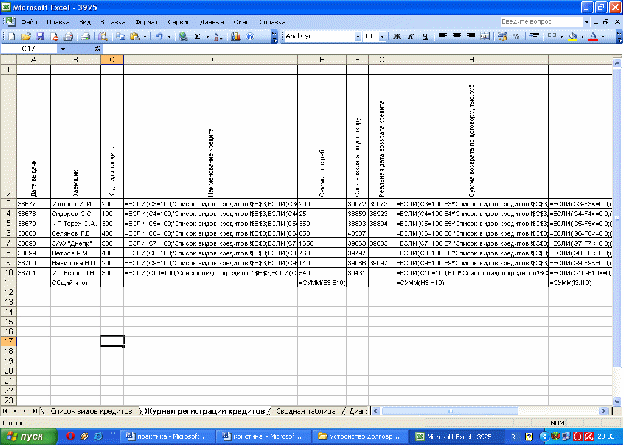624x446 pixels.
Task: Open standard toolbar options chevron
Action: 274,36
